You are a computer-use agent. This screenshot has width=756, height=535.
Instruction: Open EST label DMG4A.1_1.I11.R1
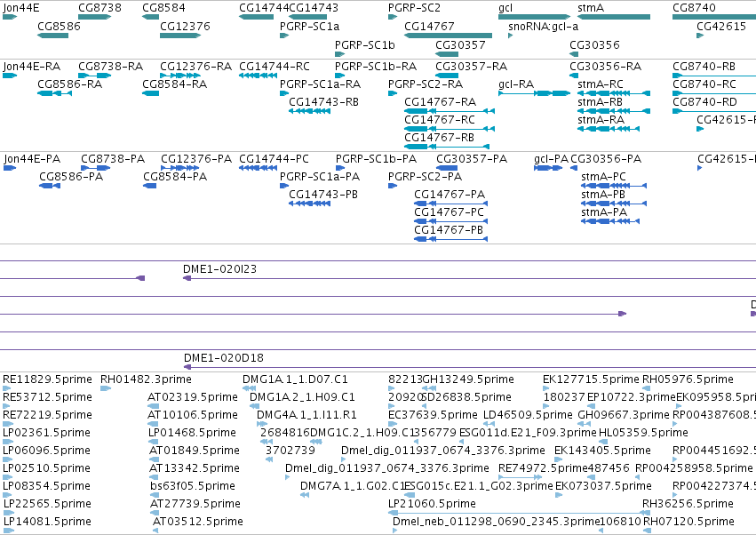(306, 415)
